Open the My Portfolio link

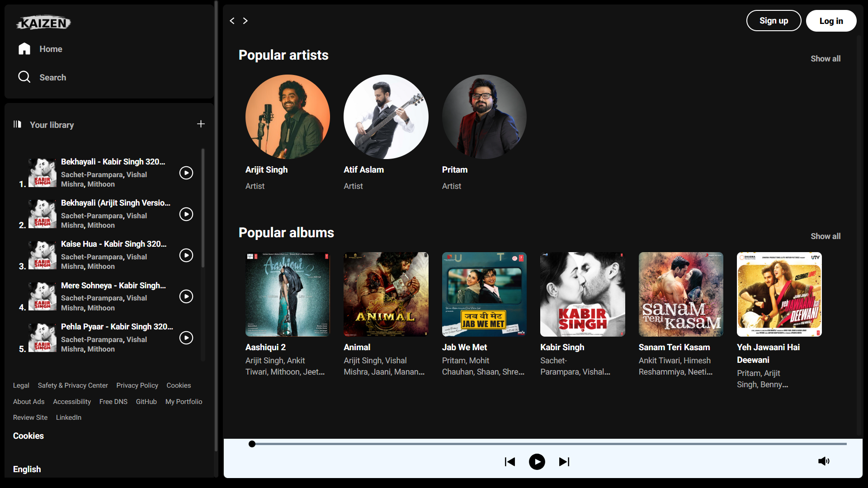coord(184,402)
